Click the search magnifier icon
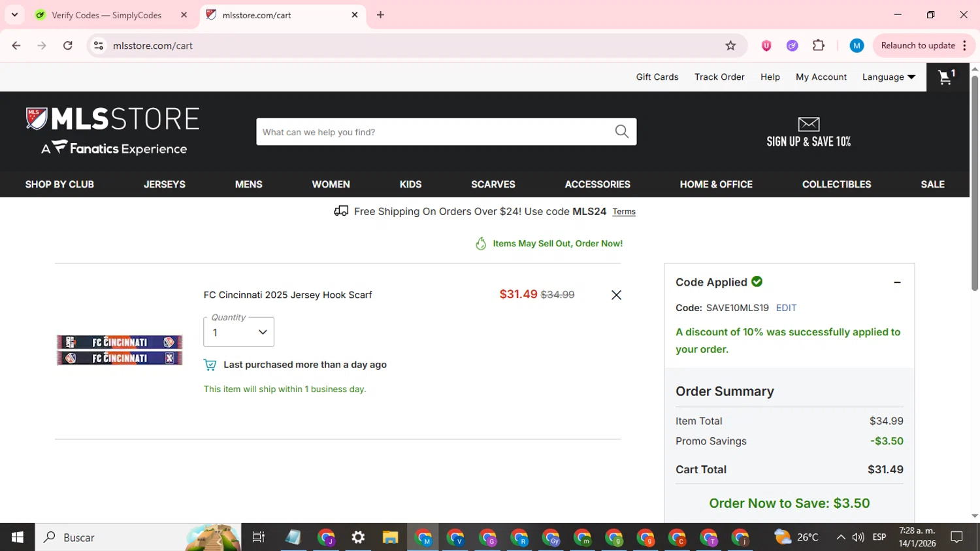The image size is (980, 551). tap(622, 132)
